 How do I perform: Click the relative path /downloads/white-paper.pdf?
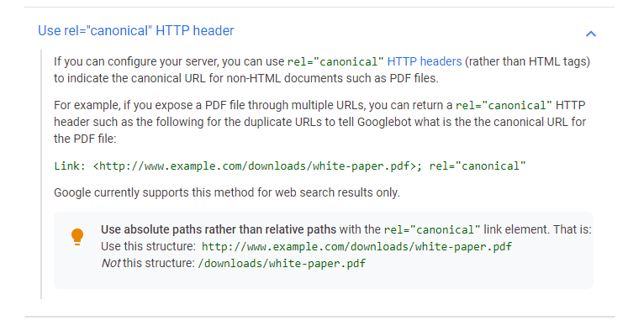tap(282, 263)
